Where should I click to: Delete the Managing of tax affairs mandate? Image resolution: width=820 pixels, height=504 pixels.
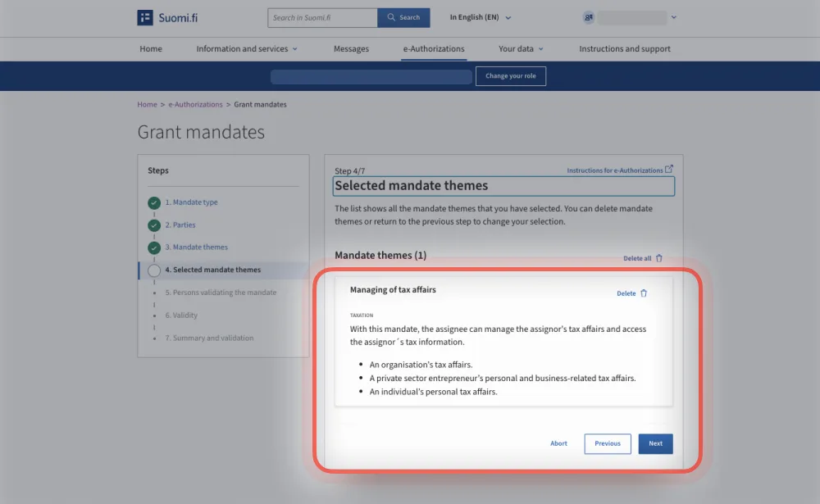[x=631, y=293]
